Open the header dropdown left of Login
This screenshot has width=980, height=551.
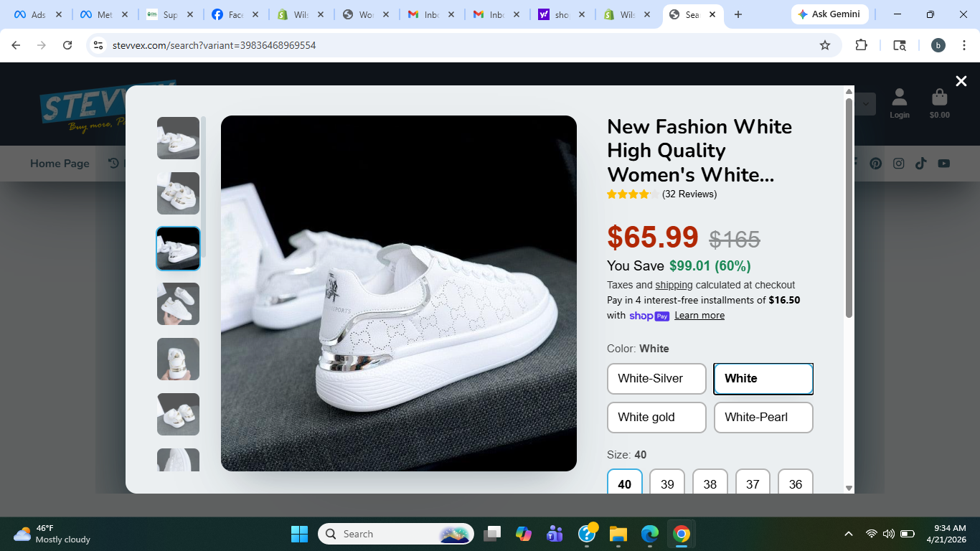pos(864,103)
